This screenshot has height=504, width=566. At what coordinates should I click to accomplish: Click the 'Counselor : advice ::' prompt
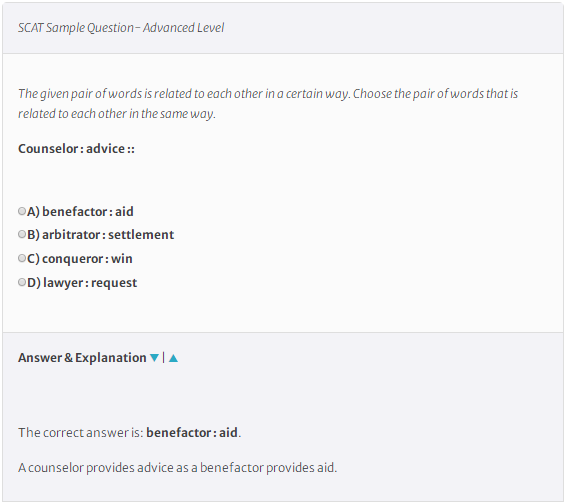(x=76, y=149)
